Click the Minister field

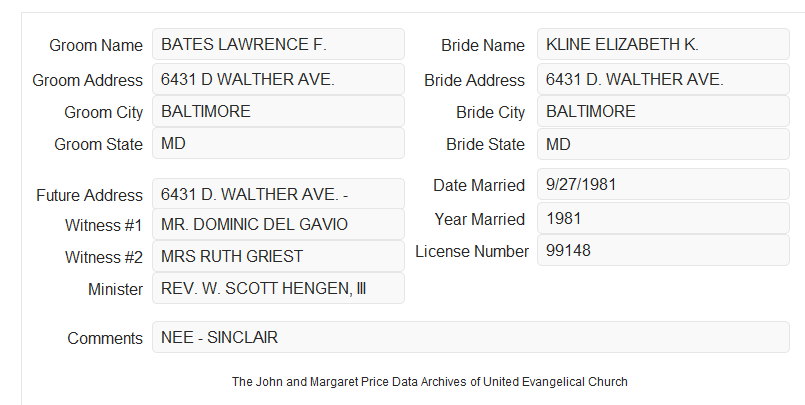[278, 288]
